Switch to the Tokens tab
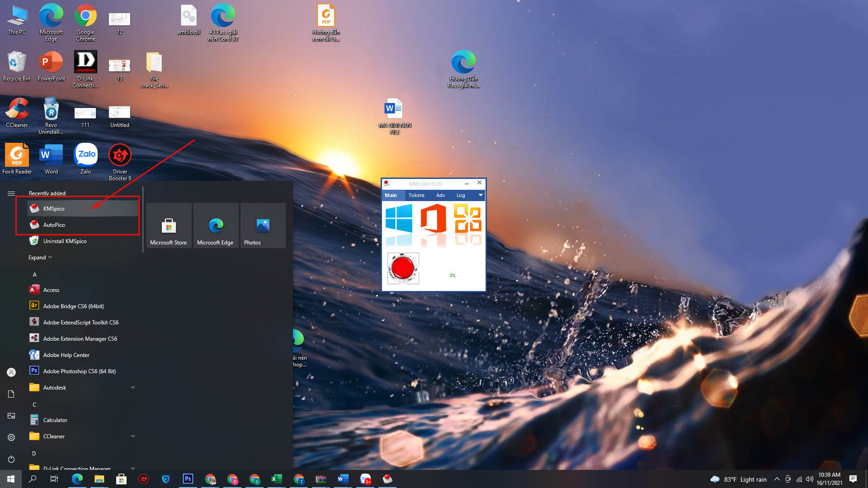The height and width of the screenshot is (488, 868). (x=416, y=195)
